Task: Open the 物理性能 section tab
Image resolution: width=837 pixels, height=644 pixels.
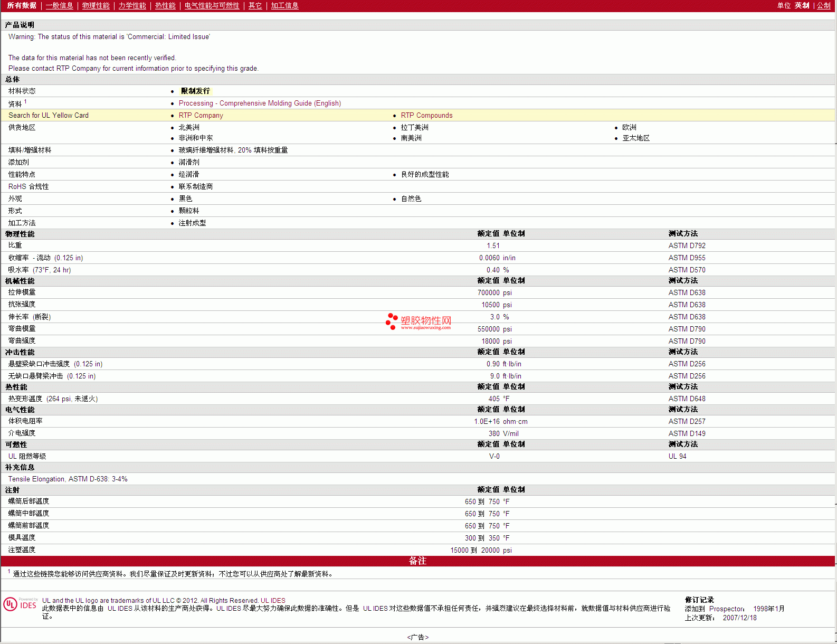Action: (x=96, y=5)
